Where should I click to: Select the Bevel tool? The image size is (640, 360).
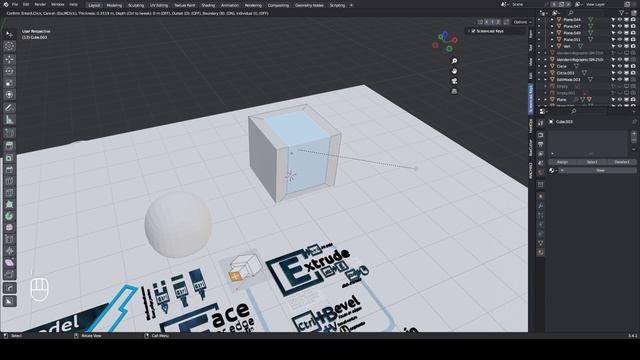9,169
